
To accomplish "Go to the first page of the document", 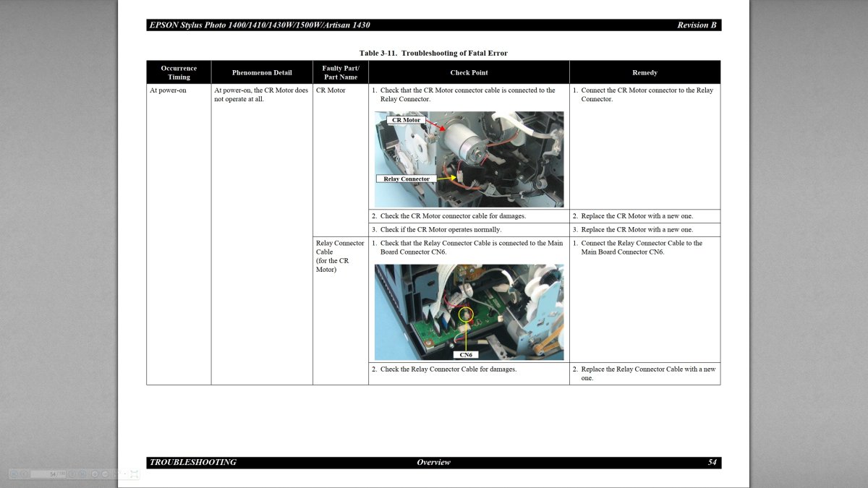I will (x=14, y=474).
